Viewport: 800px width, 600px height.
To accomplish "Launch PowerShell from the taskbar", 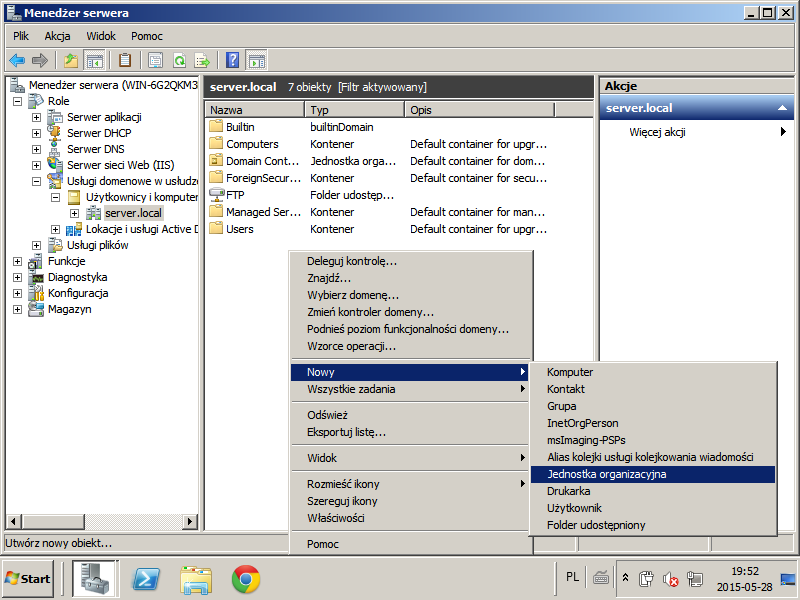I will [146, 579].
